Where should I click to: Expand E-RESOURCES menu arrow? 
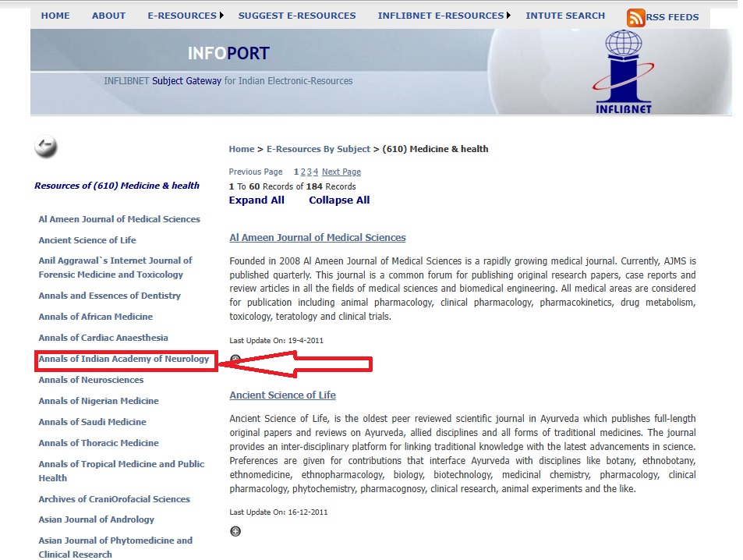coord(221,16)
